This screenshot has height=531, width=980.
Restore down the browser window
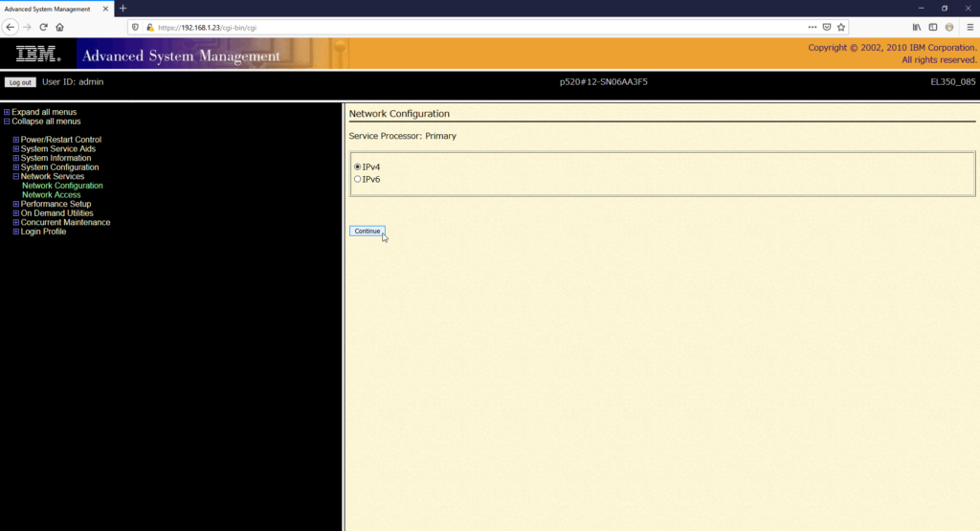[x=945, y=9]
